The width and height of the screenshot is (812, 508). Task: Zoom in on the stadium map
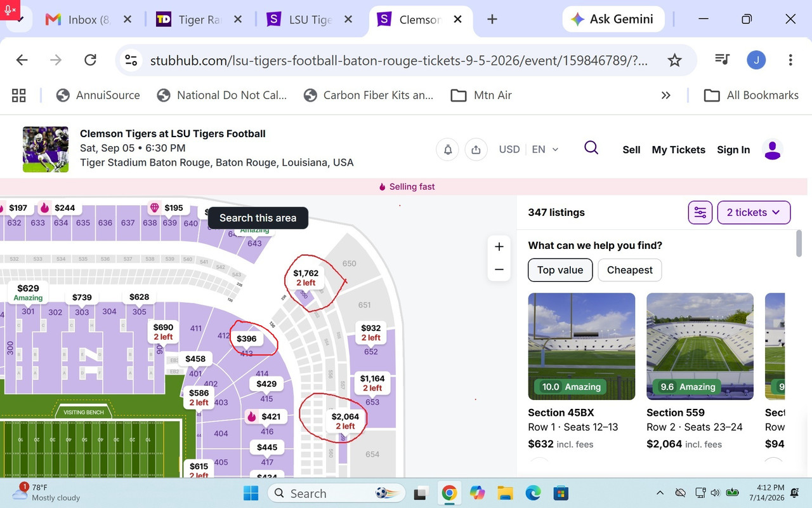(x=499, y=247)
